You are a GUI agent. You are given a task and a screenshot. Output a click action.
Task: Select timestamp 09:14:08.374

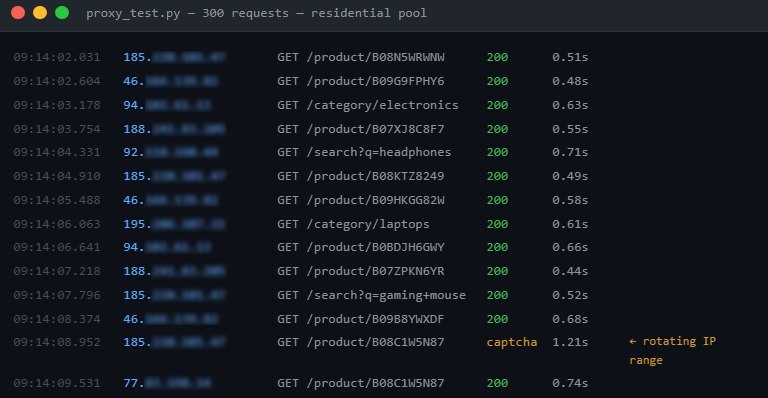(x=57, y=319)
